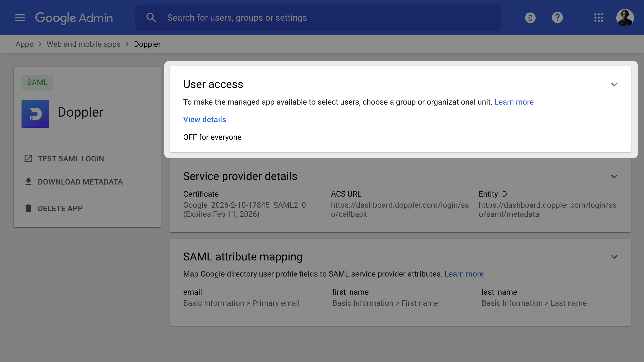
Task: Click the Test SAML Login icon
Action: click(28, 159)
